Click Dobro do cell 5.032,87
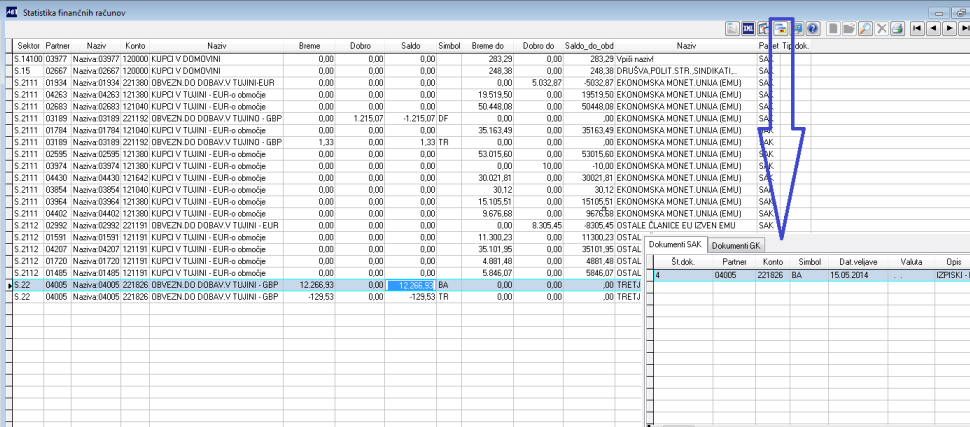This screenshot has width=970, height=427. 538,82
